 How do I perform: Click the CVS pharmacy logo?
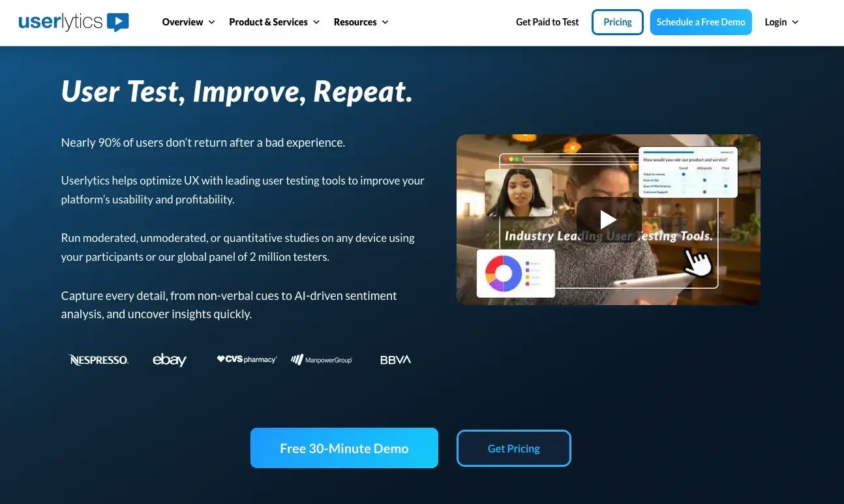coord(247,359)
